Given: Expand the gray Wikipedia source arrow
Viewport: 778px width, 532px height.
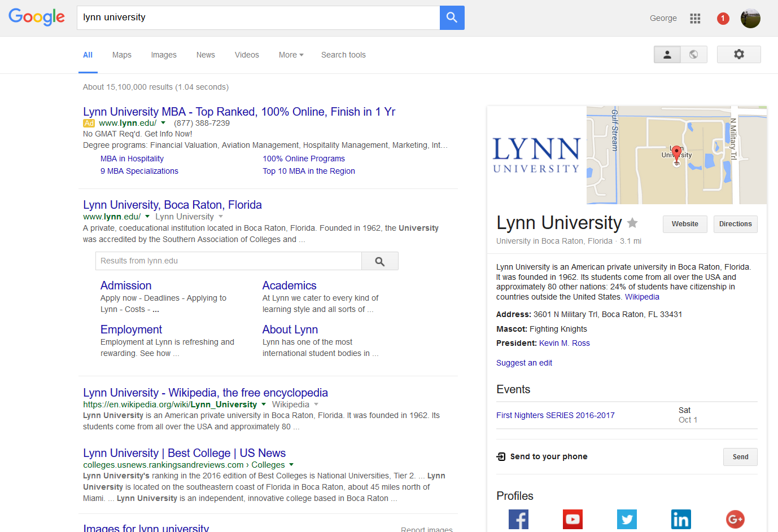Looking at the screenshot, I should 316,405.
